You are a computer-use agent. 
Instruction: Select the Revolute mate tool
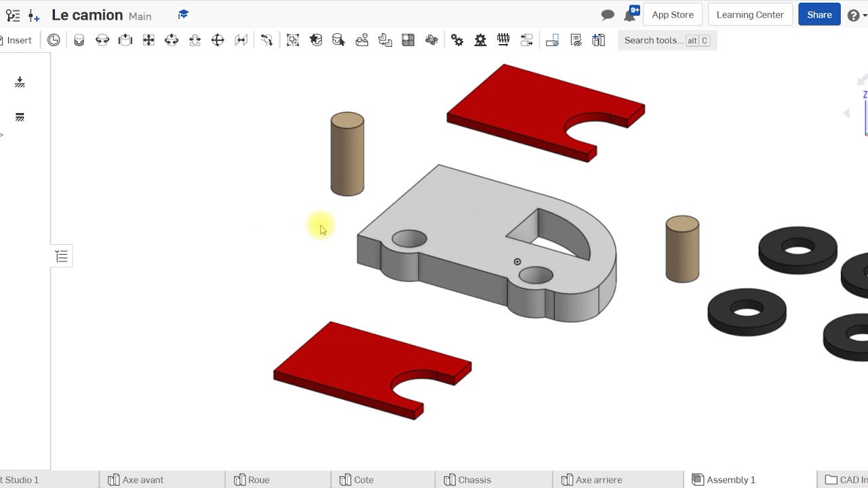click(x=102, y=40)
